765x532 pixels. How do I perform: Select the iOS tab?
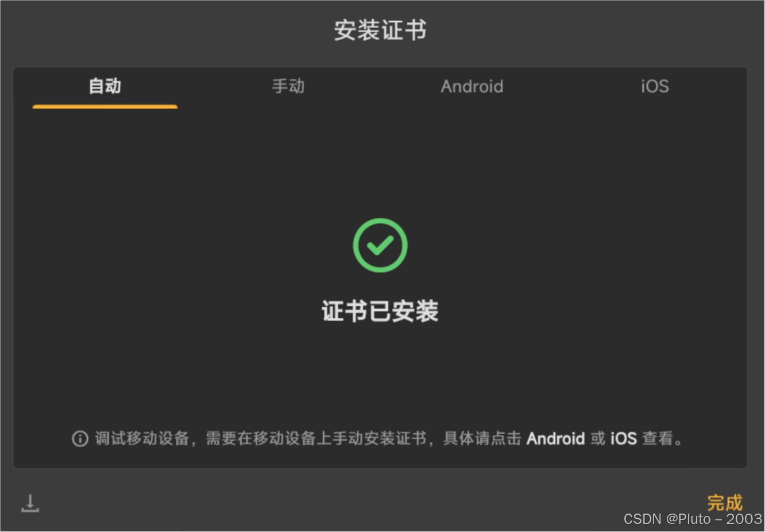[x=655, y=86]
